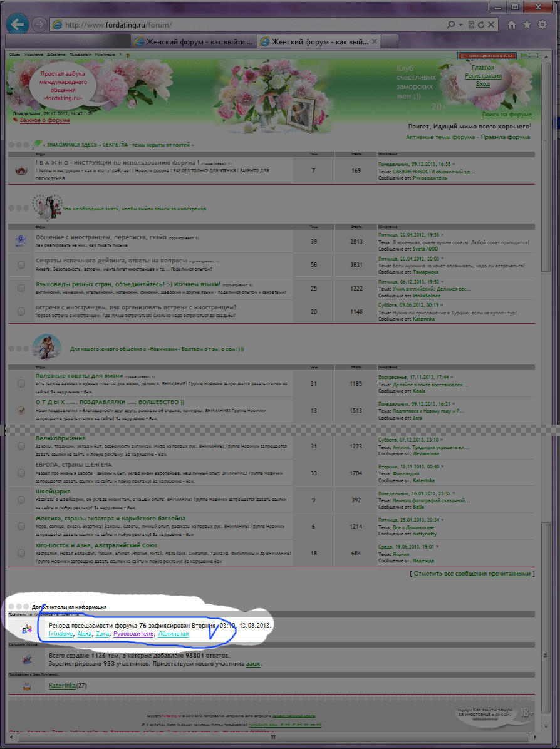Open user profile link Zara
Image resolution: width=560 pixels, height=749 pixels.
(x=102, y=634)
